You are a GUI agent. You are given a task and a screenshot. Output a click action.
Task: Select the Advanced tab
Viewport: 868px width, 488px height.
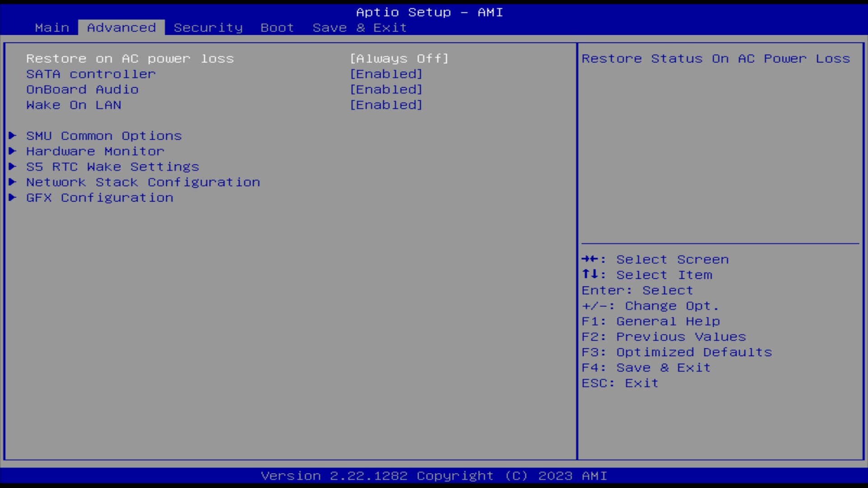[122, 28]
